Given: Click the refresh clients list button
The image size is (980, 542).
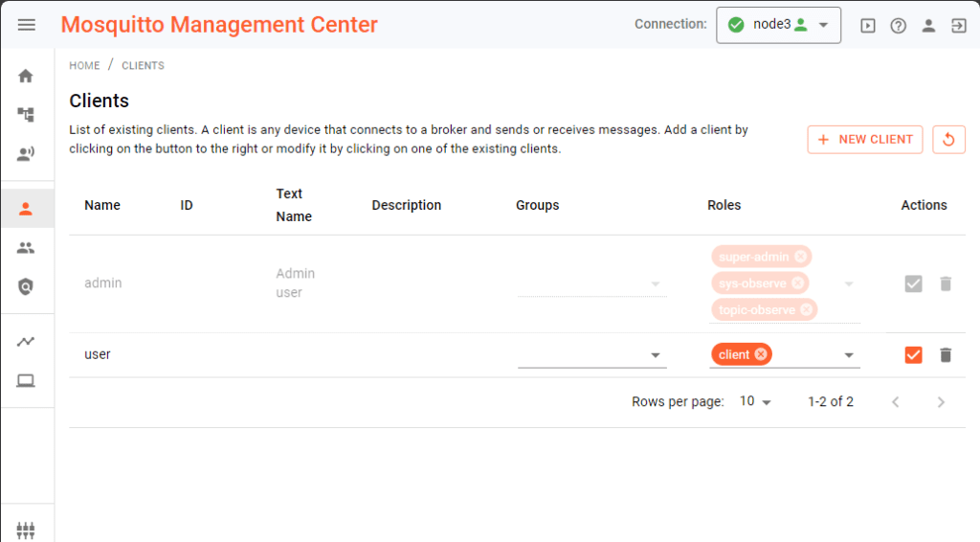Looking at the screenshot, I should (x=948, y=140).
